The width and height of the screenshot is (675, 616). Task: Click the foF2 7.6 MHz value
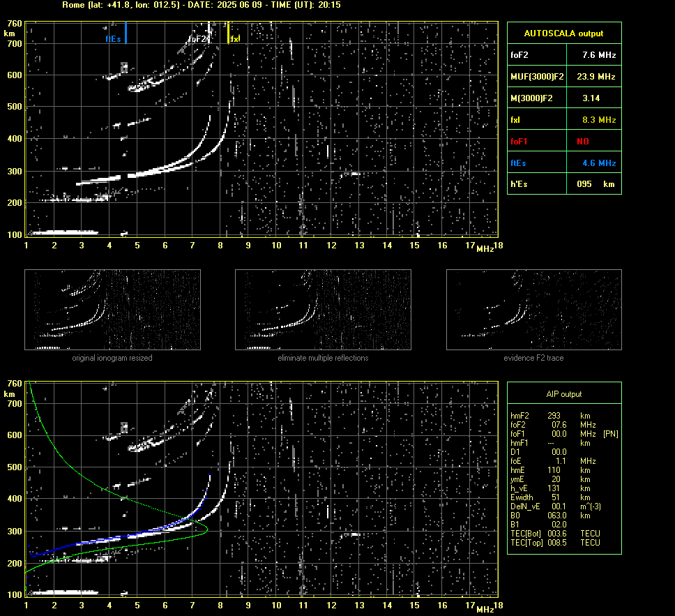coord(599,55)
